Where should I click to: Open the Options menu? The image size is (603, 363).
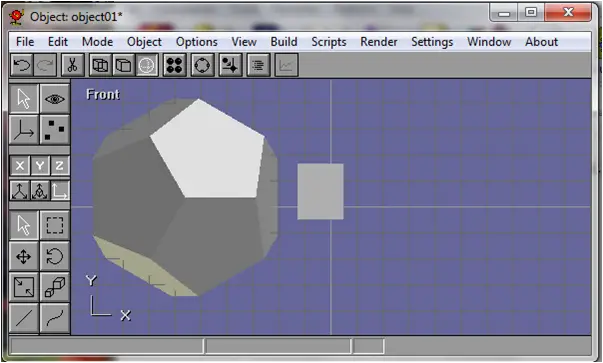click(197, 42)
